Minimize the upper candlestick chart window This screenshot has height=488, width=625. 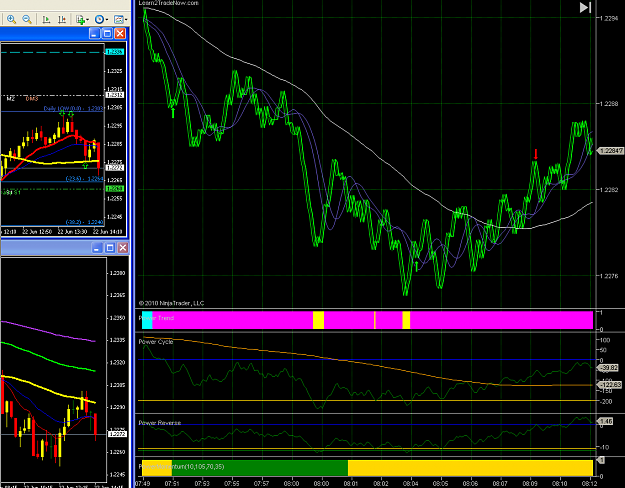pyautogui.click(x=94, y=33)
